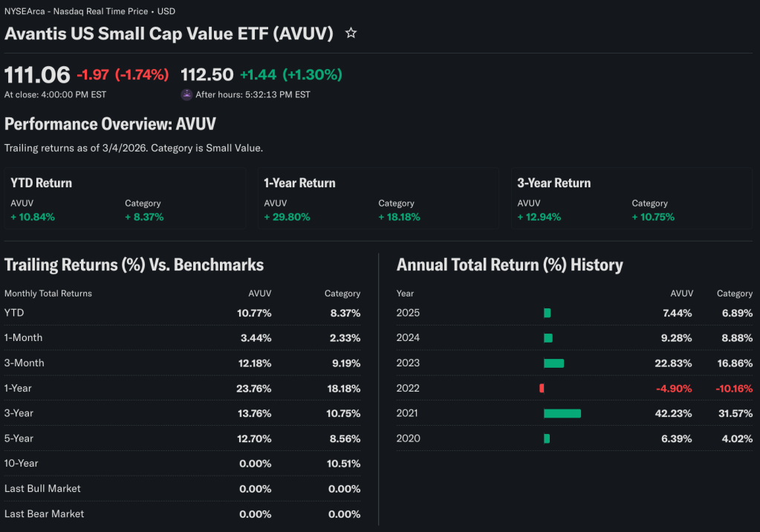This screenshot has width=760, height=532.
Task: Select the 10-Year trailing returns row
Action: point(182,464)
